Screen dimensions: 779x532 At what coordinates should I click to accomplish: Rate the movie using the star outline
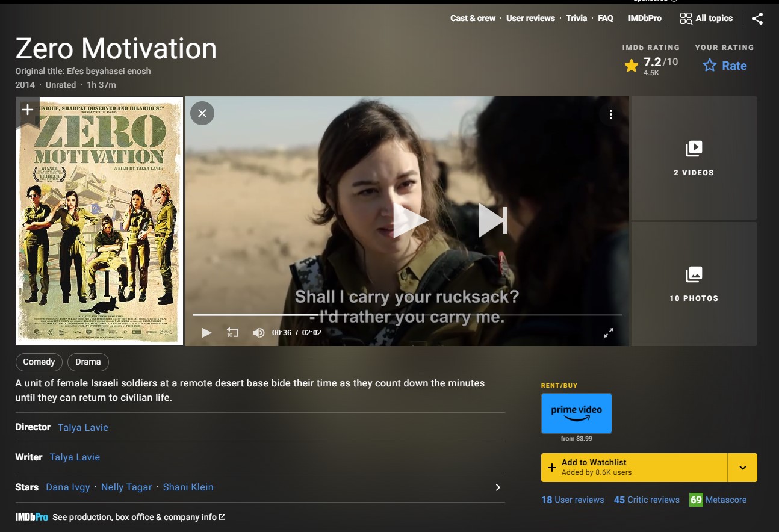(710, 66)
